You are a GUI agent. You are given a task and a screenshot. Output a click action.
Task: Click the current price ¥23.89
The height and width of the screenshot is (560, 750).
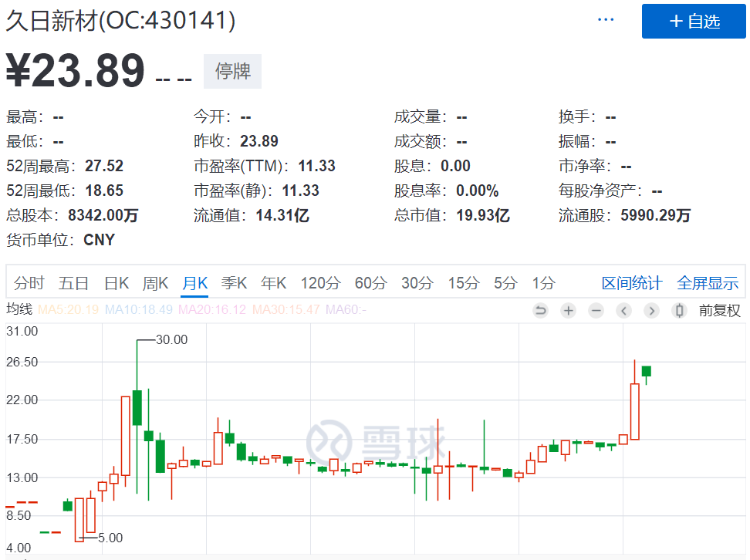[x=75, y=71]
